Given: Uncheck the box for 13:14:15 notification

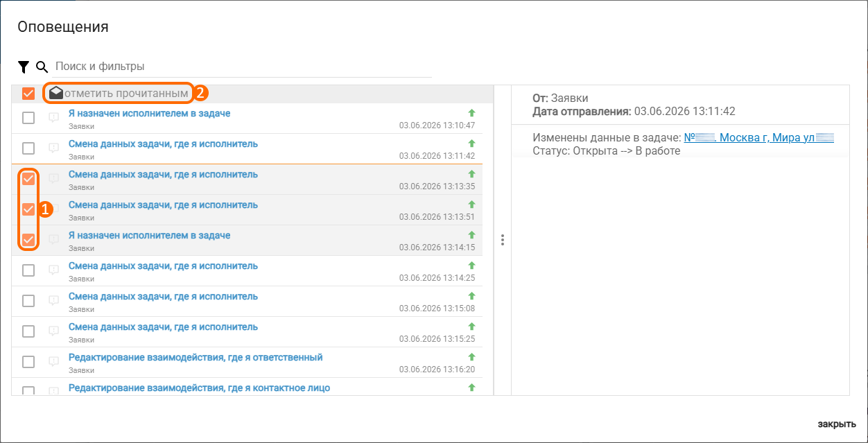Looking at the screenshot, I should (x=28, y=240).
